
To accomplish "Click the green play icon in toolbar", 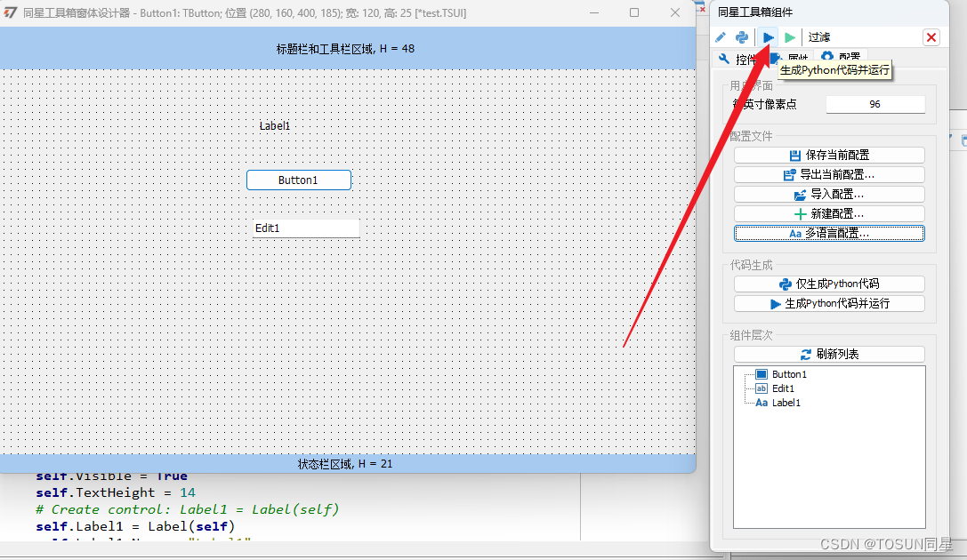I will click(789, 37).
